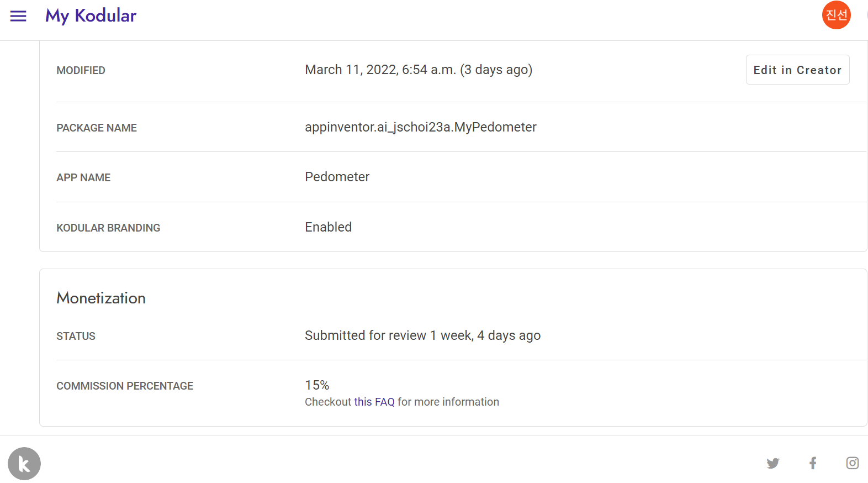Click the Kodular K logo in footer
Image resolution: width=868 pixels, height=483 pixels.
[x=24, y=464]
